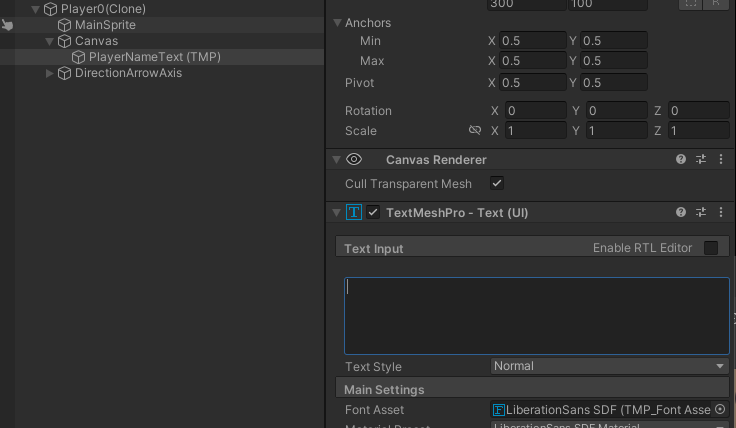Select PlayerNameText (TMP) in hierarchy
Screen dimensions: 736x428
click(x=155, y=57)
